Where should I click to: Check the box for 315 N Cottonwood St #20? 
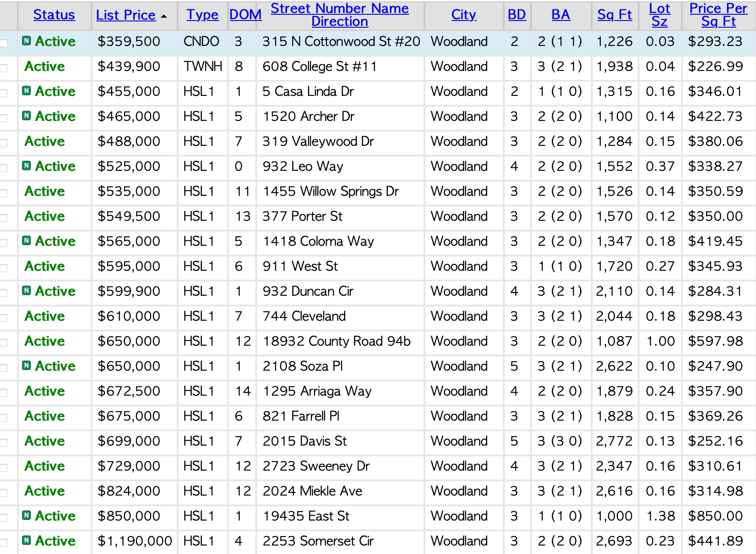point(4,43)
